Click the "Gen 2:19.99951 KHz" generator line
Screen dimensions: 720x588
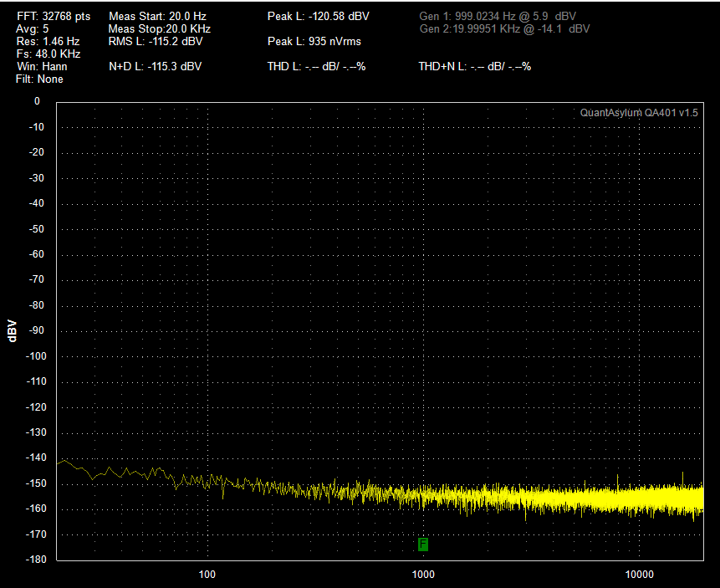click(x=504, y=29)
